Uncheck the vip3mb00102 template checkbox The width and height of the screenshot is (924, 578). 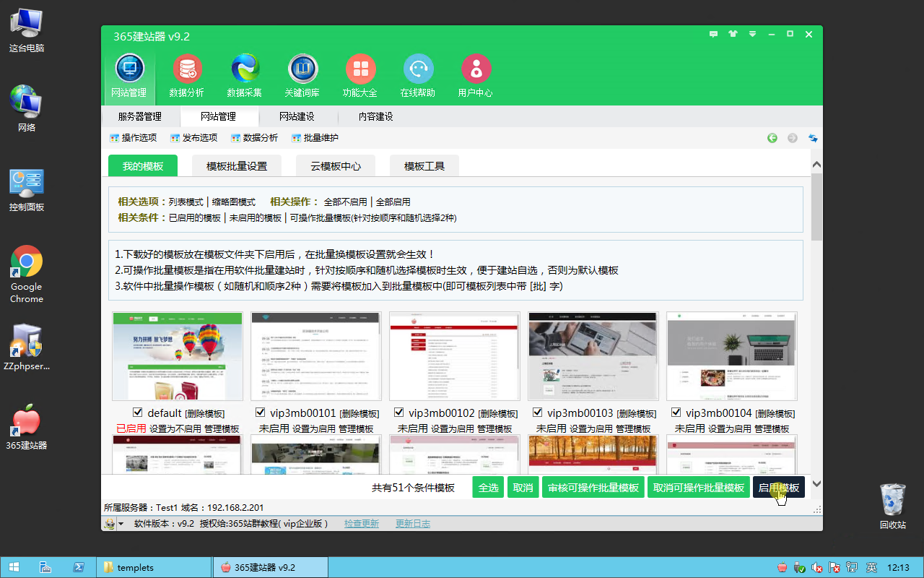[399, 413]
